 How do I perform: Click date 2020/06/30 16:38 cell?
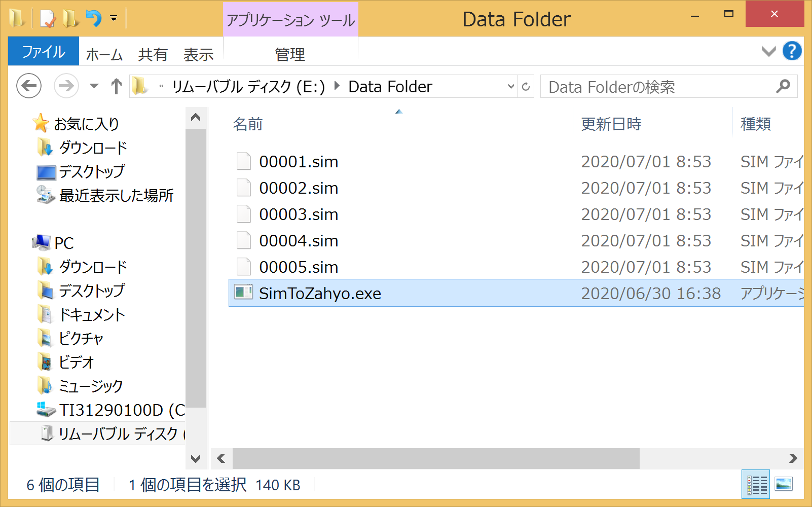(651, 294)
